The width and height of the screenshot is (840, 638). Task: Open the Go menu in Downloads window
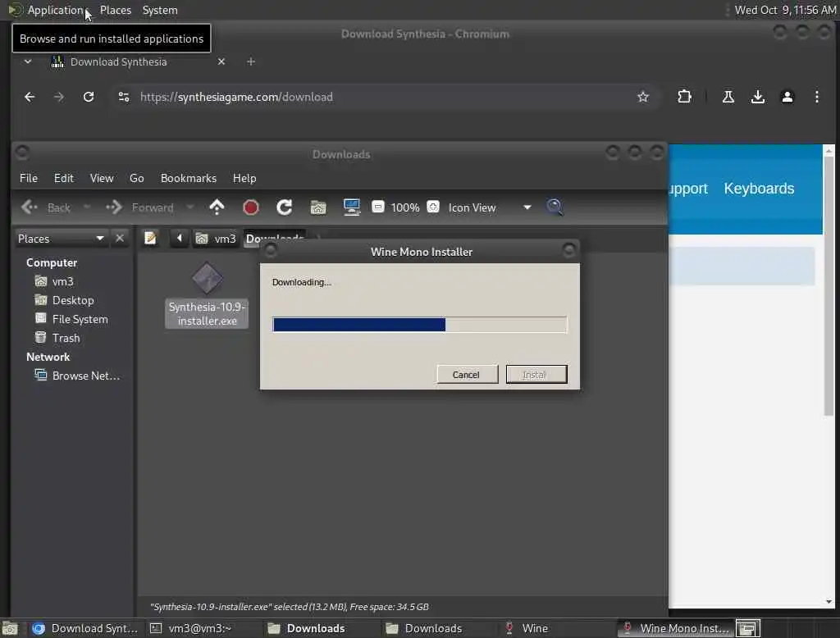pyautogui.click(x=137, y=179)
